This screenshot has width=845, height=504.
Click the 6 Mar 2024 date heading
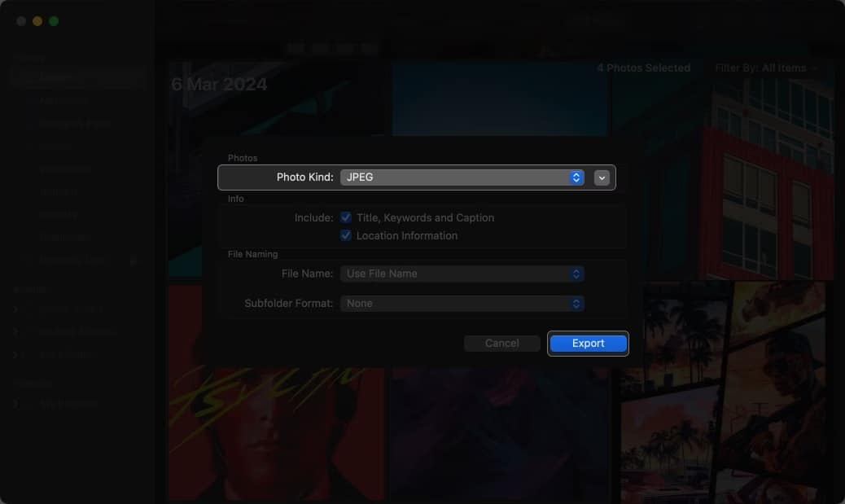pos(219,84)
